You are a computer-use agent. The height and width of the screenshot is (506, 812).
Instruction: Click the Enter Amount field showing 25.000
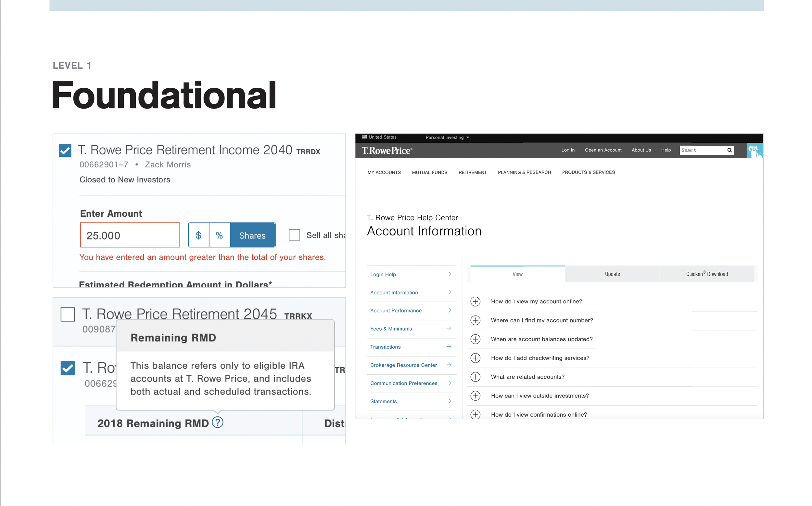[x=130, y=235]
